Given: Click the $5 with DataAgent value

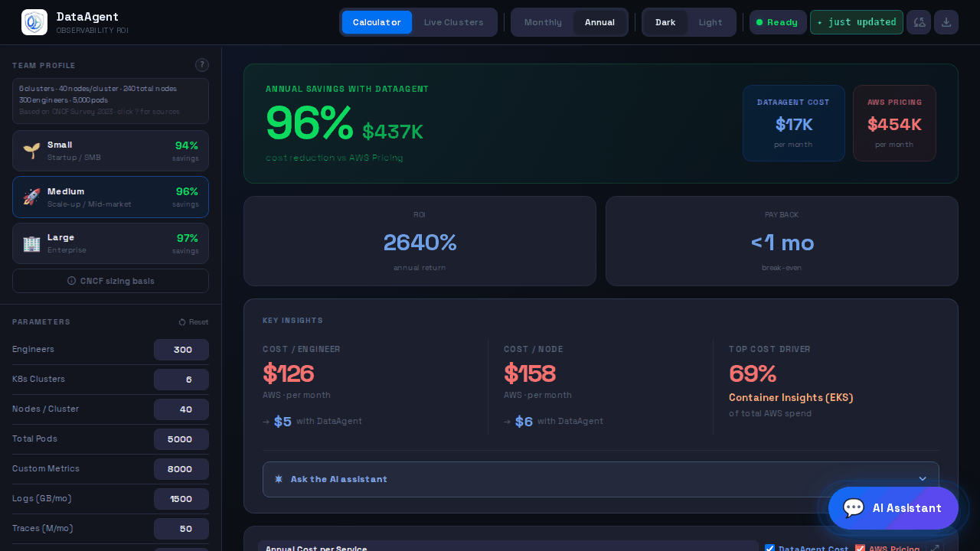Looking at the screenshot, I should [283, 421].
